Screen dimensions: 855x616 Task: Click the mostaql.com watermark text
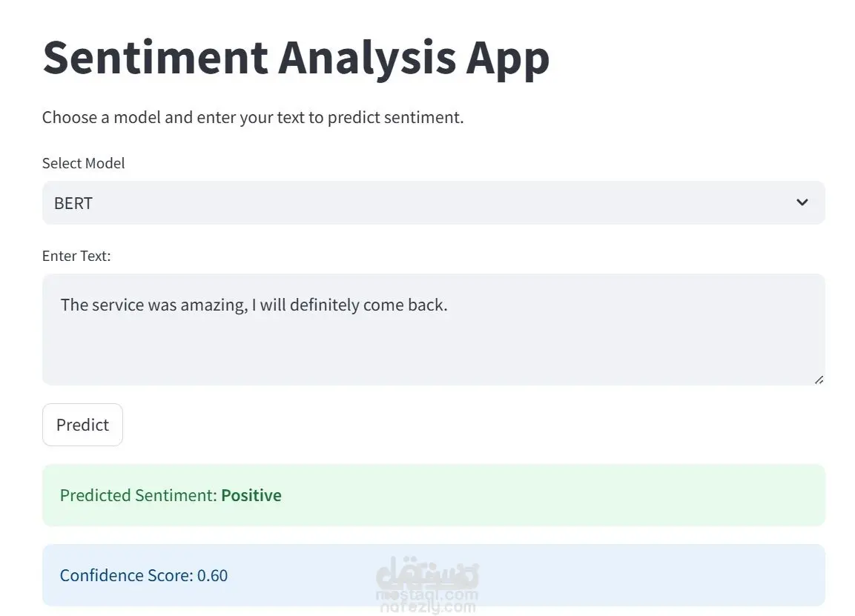427,595
